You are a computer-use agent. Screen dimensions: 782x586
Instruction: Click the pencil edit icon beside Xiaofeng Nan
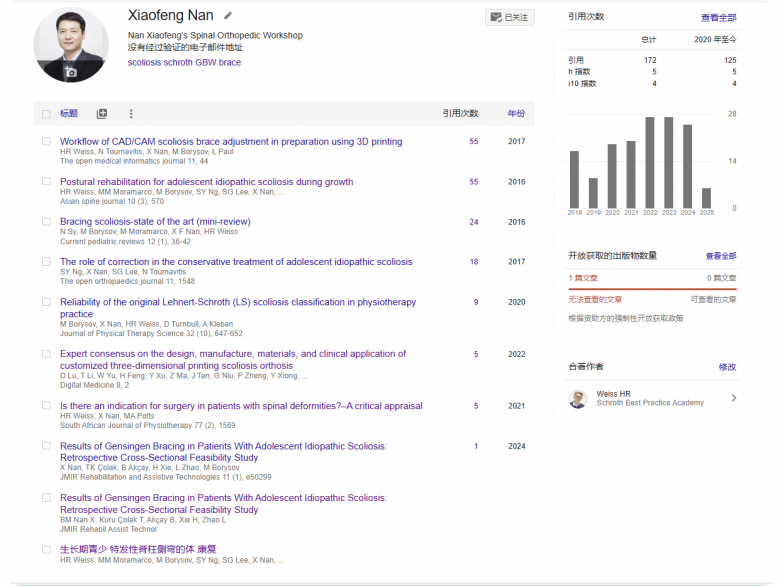point(228,16)
